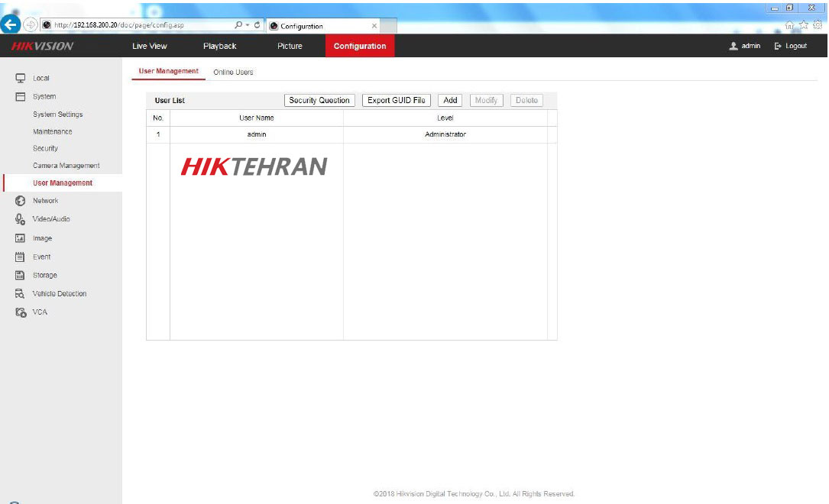Click the Local monitor icon
Screen dimensions: 829x504
[20, 78]
